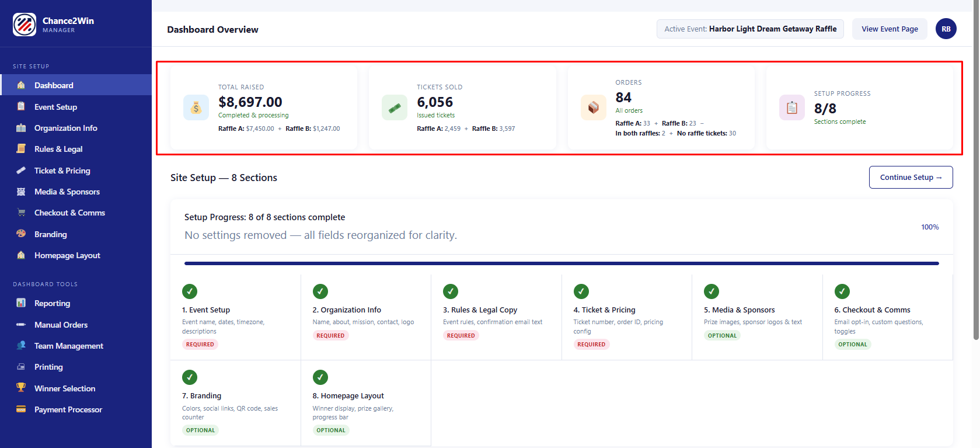
Task: Click the green check on 7. Branding
Action: [190, 377]
